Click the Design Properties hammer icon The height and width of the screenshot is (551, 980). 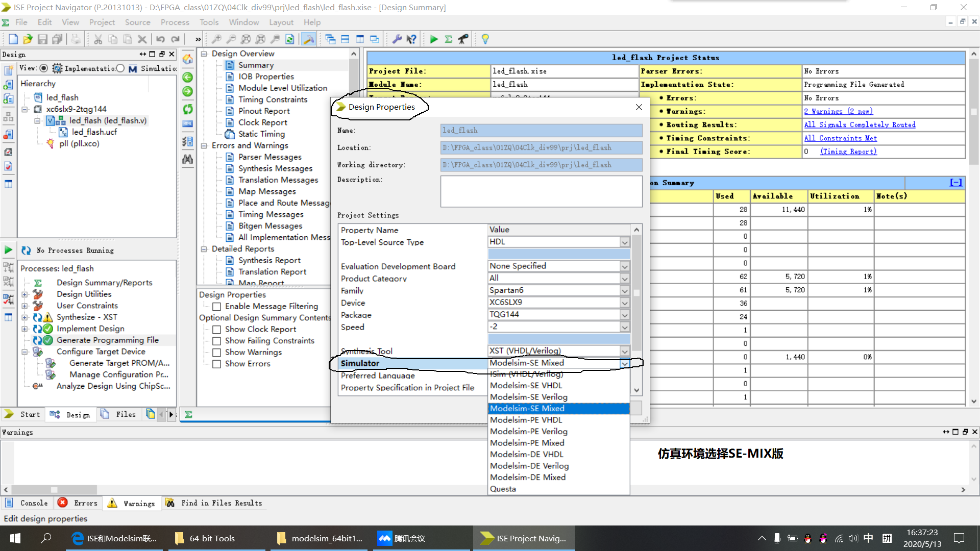click(x=308, y=39)
